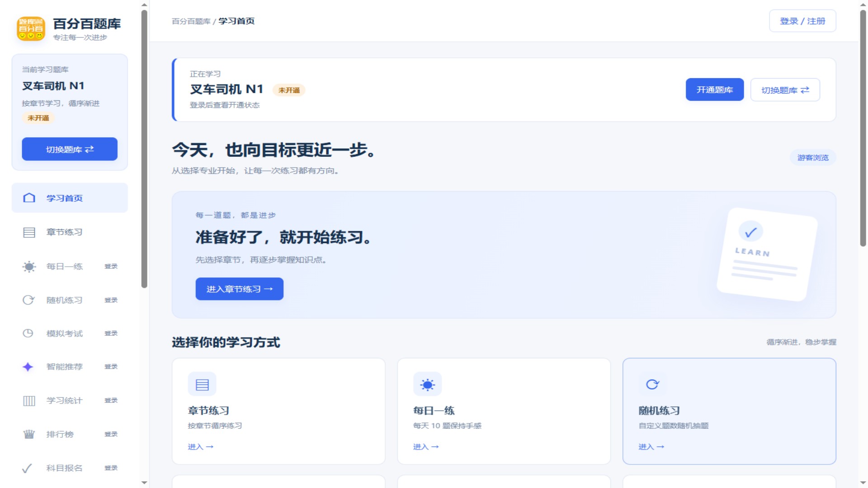This screenshot has width=868, height=488.
Task: Click 进入 link on 每日一练 card
Action: [426, 447]
